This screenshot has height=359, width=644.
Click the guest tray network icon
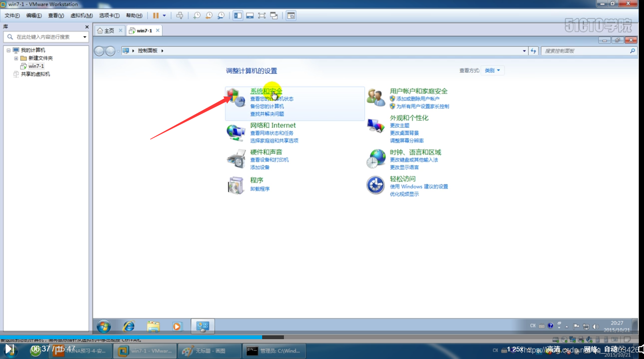pos(586,326)
